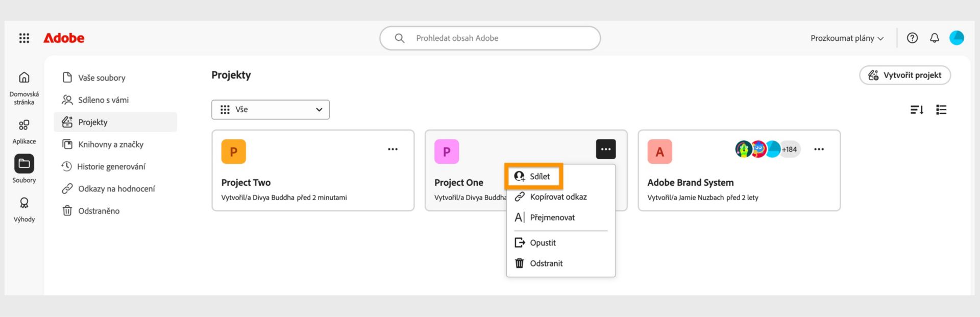980x317 pixels.
Task: Click the +184 collaborators badge
Action: pyautogui.click(x=790, y=149)
